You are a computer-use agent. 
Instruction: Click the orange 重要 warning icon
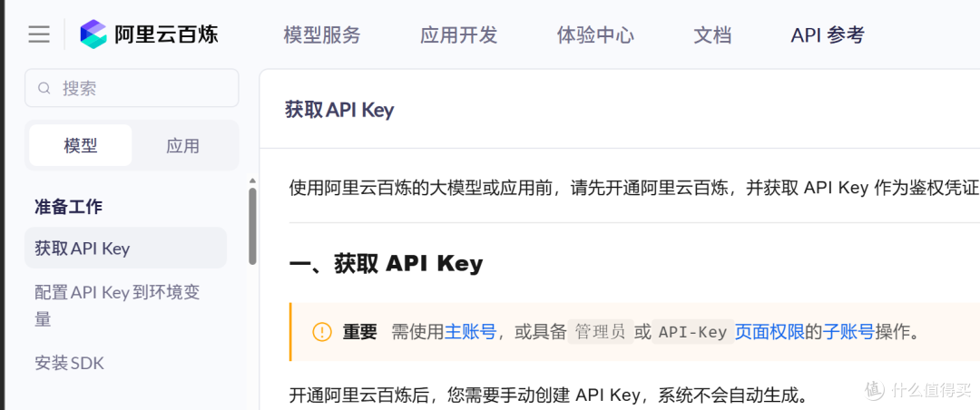coord(322,332)
